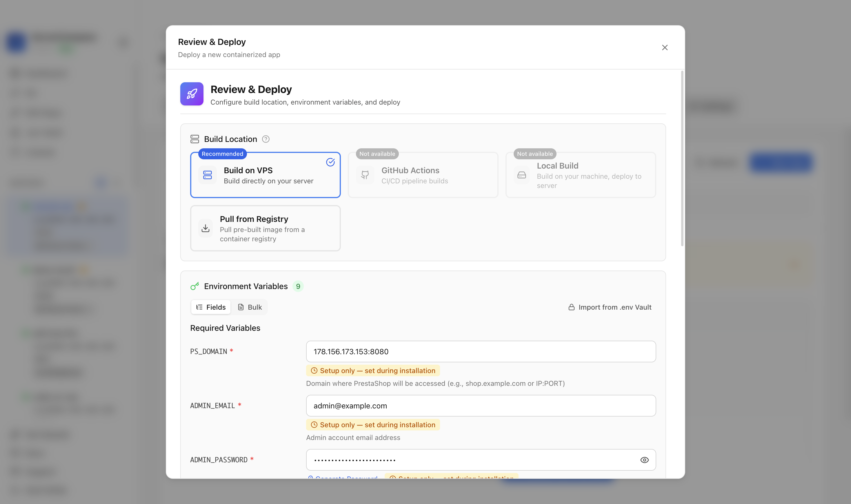Focus the PS_DOMAIN input field

click(x=481, y=352)
